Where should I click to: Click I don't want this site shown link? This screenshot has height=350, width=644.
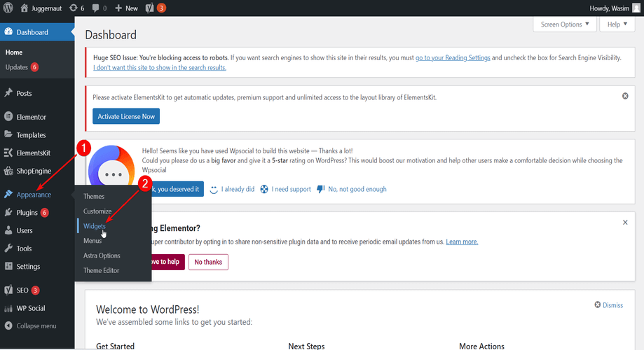pyautogui.click(x=159, y=68)
